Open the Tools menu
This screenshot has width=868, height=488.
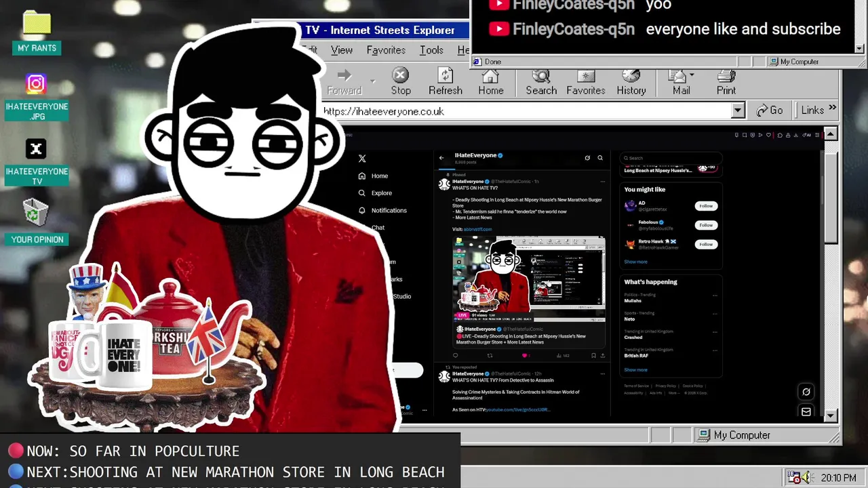[x=431, y=50]
